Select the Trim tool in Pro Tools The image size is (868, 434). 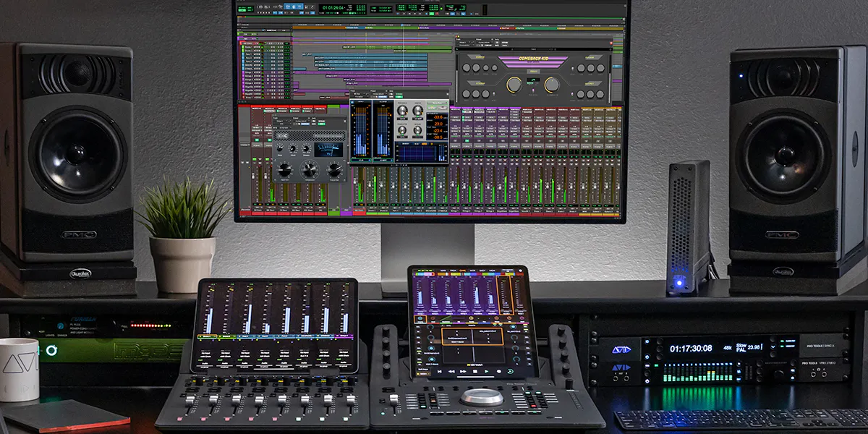[286, 7]
